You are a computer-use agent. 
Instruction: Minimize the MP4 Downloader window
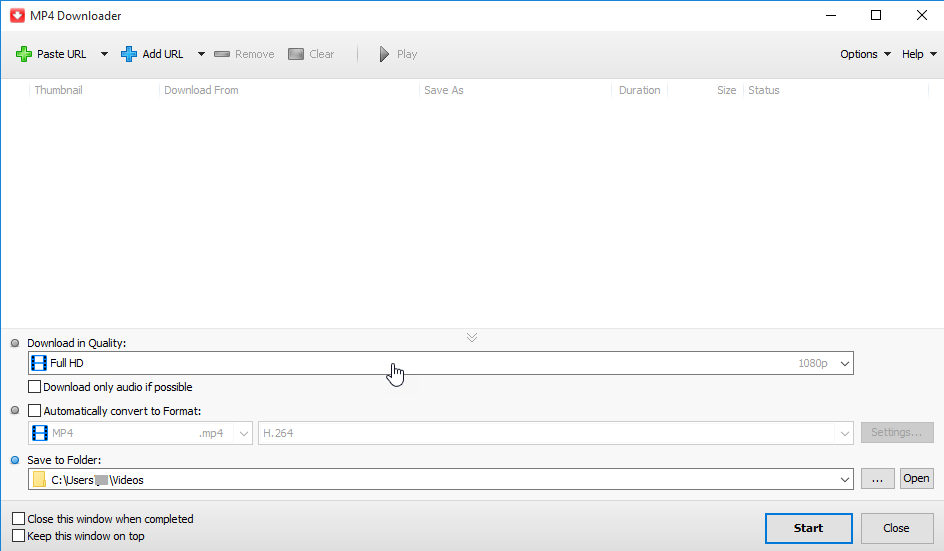[831, 16]
